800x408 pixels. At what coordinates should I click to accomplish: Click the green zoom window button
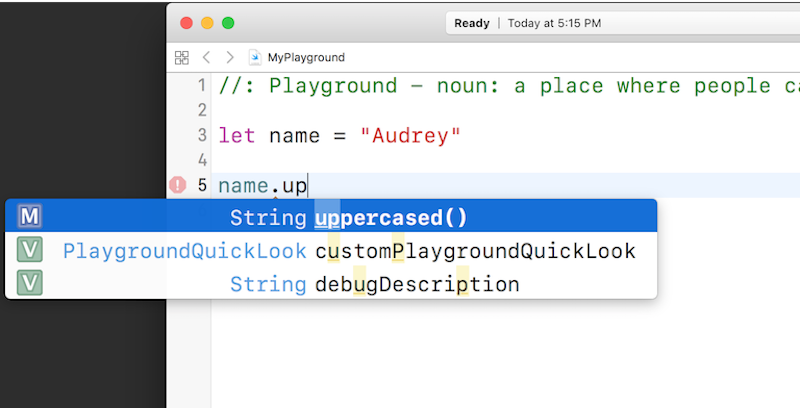pos(228,23)
